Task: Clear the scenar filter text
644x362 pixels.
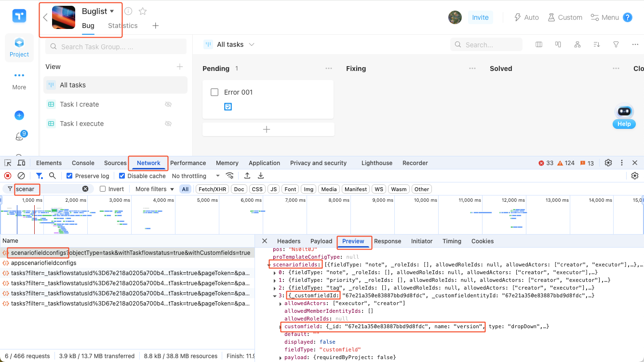Action: coord(85,189)
